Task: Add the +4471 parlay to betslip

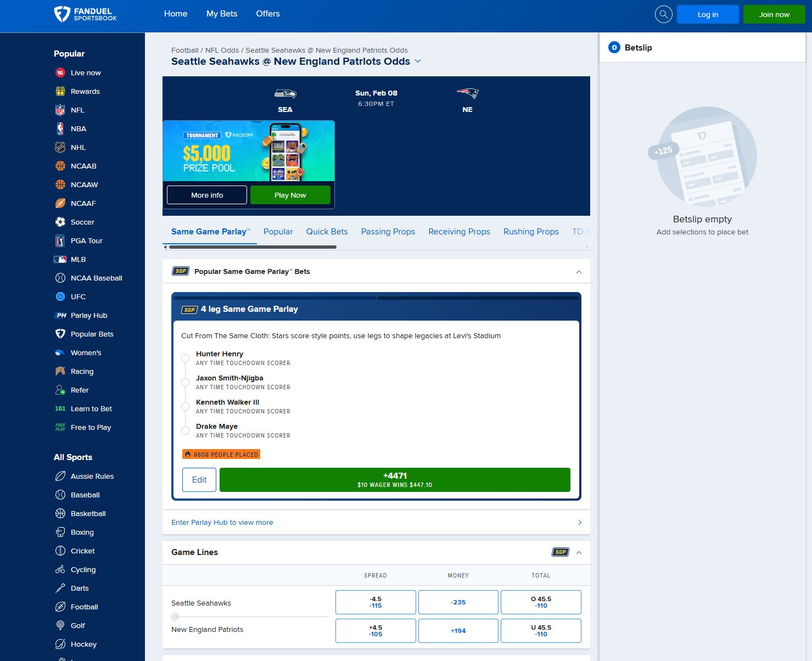Action: click(x=395, y=480)
